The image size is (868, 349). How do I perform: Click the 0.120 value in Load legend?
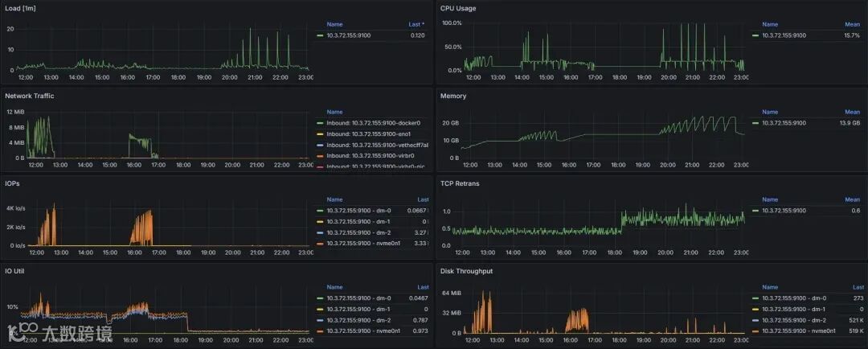[x=417, y=35]
